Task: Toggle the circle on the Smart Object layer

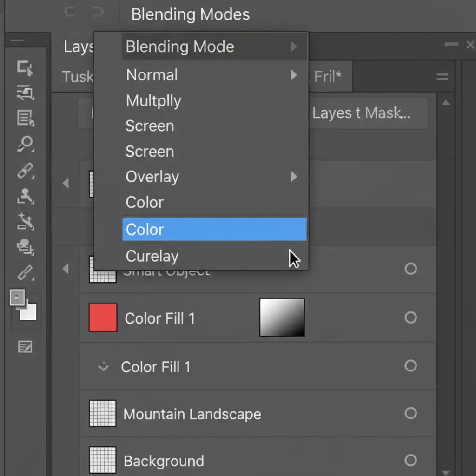Action: pyautogui.click(x=410, y=269)
